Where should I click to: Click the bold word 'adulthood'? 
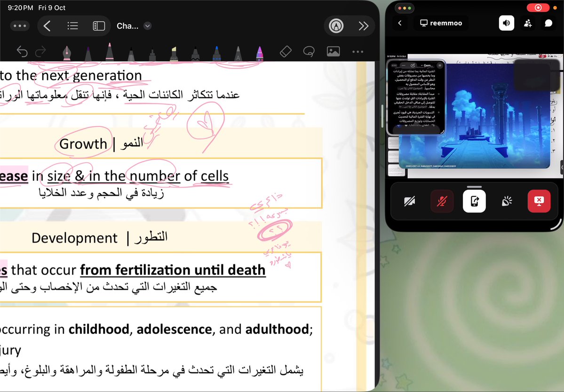click(x=277, y=329)
